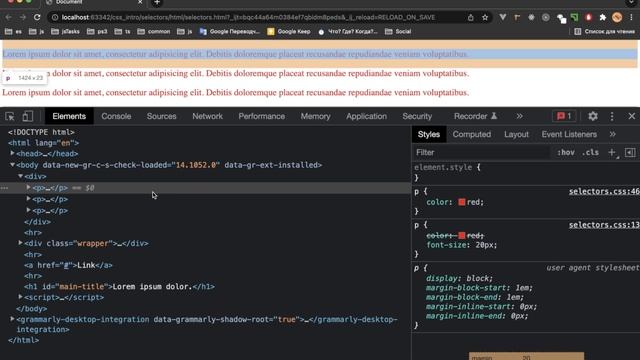
Task: Toggle the computed styles sidebar icon
Action: [630, 153]
